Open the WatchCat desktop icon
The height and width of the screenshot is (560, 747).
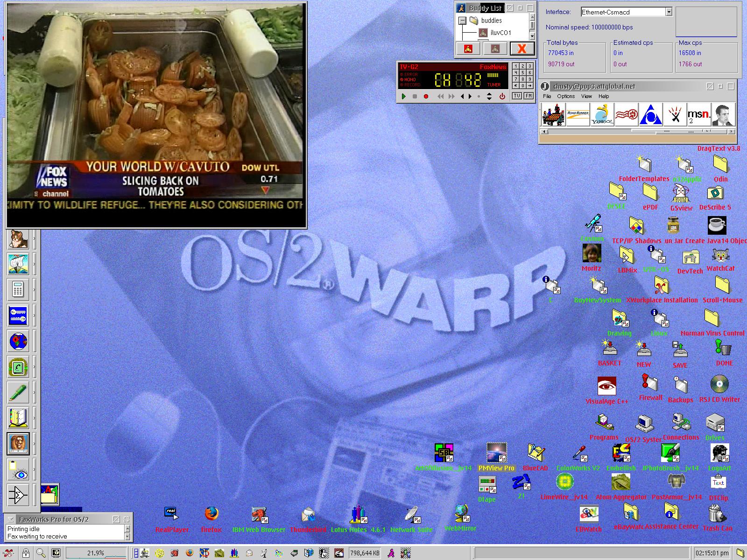721,256
